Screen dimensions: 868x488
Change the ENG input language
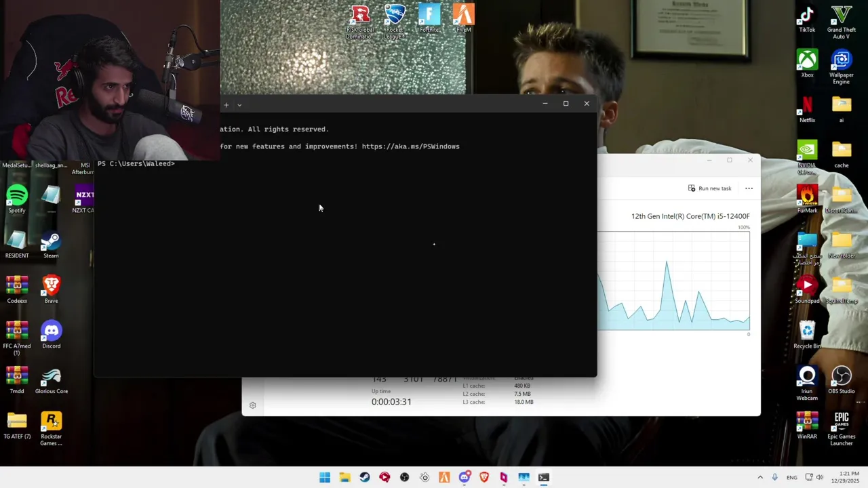click(x=791, y=477)
